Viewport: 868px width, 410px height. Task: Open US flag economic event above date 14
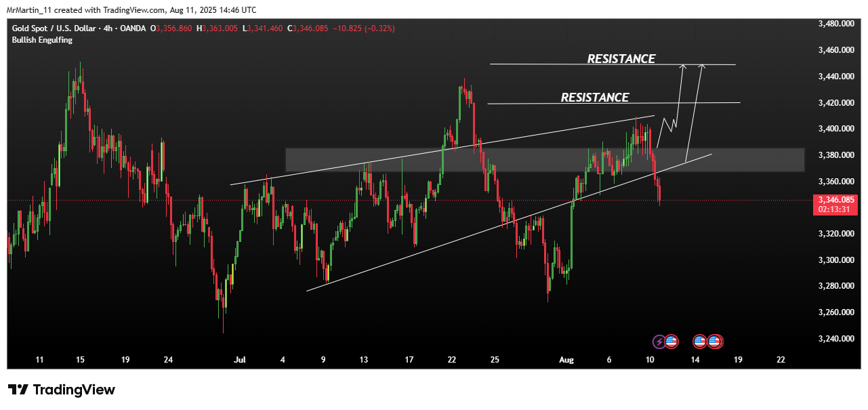tap(700, 342)
